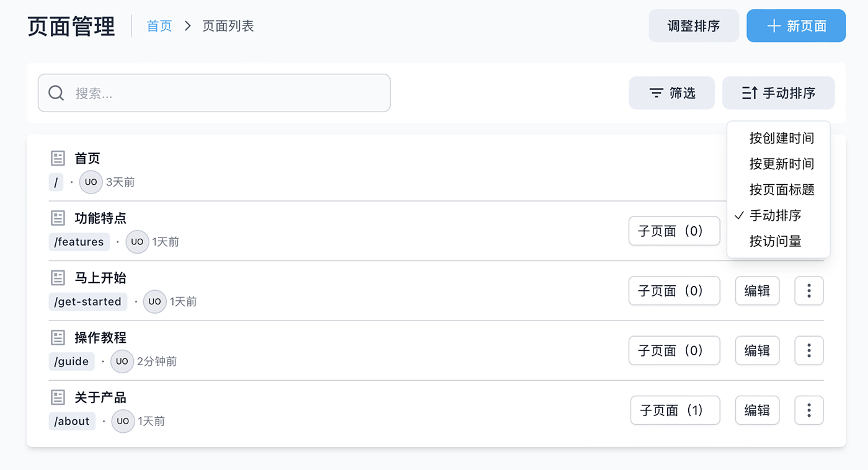Screen dimensions: 868x470
Task: Select 按访问量 sort option
Action: tap(776, 241)
